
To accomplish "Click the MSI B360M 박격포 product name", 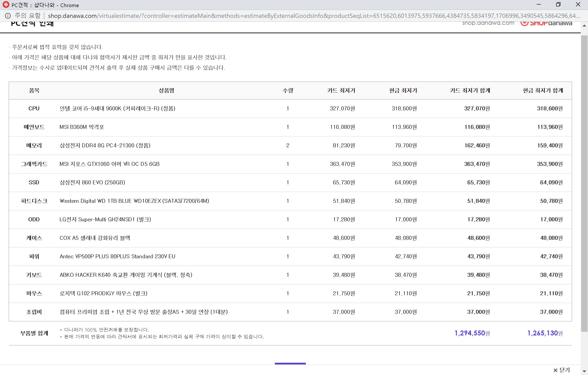I will [x=82, y=127].
